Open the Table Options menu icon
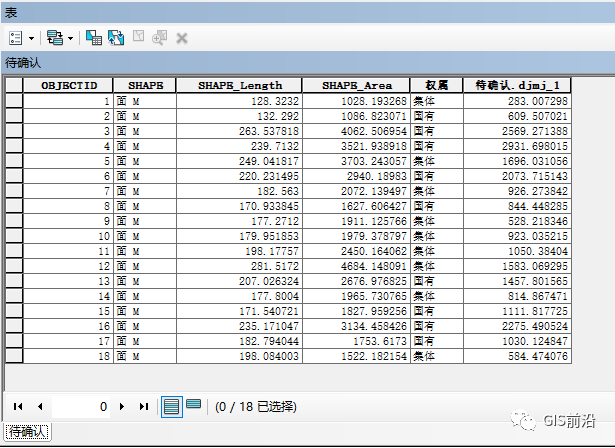The width and height of the screenshot is (615, 448). coord(15,38)
